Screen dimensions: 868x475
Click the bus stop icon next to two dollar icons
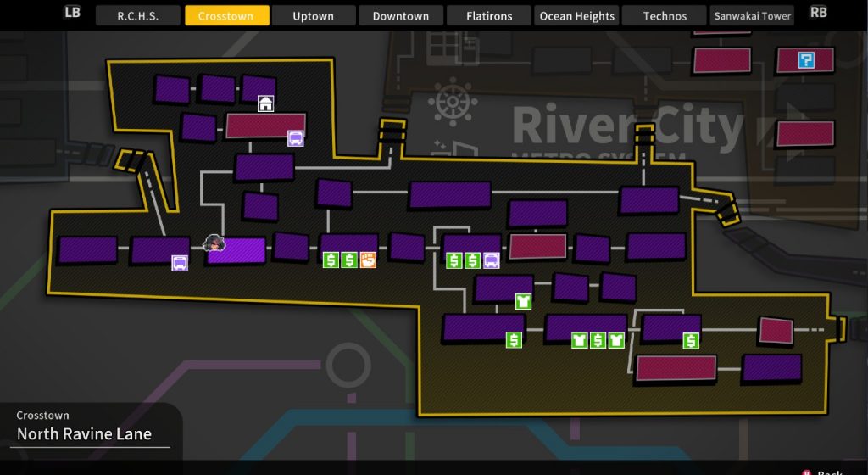(x=491, y=260)
